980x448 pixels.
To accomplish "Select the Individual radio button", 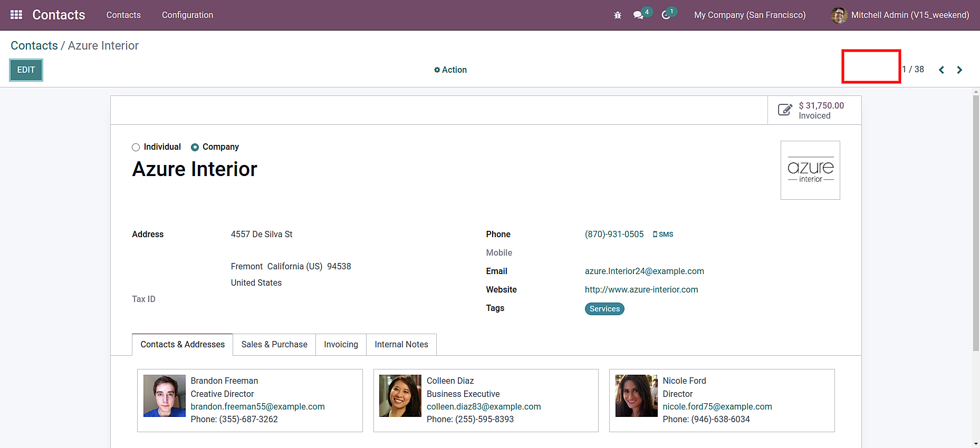I will (x=136, y=148).
